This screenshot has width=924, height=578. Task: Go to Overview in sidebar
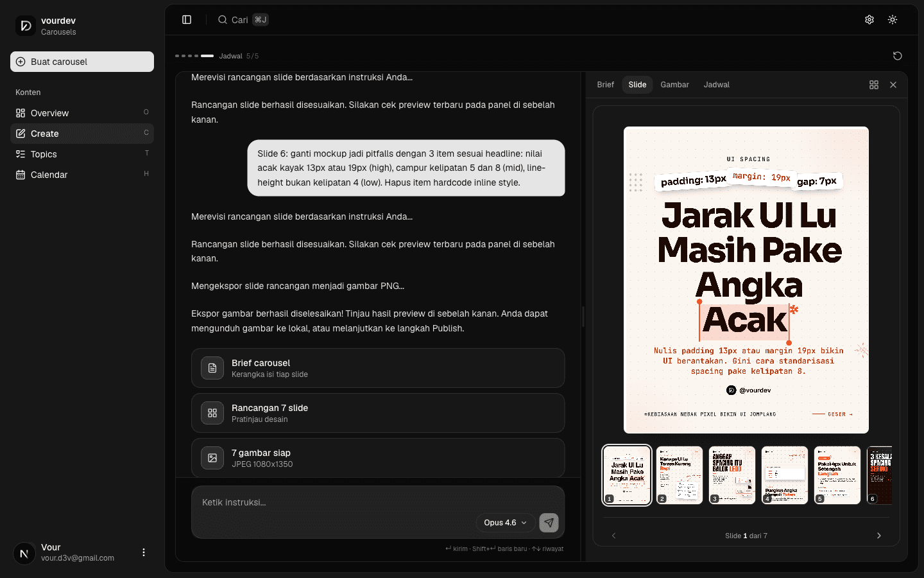click(82, 113)
